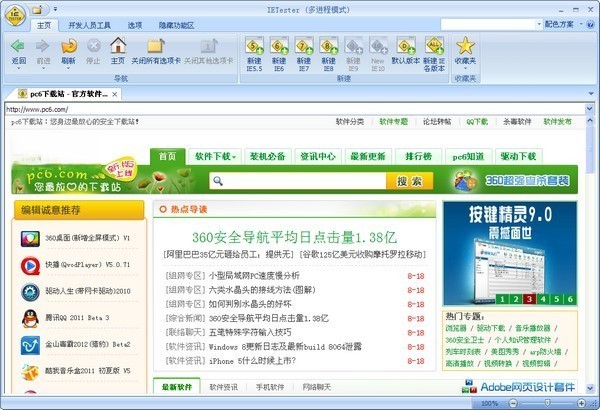Click inside the URL address bar
Screen dimensions: 600x410
(295, 109)
